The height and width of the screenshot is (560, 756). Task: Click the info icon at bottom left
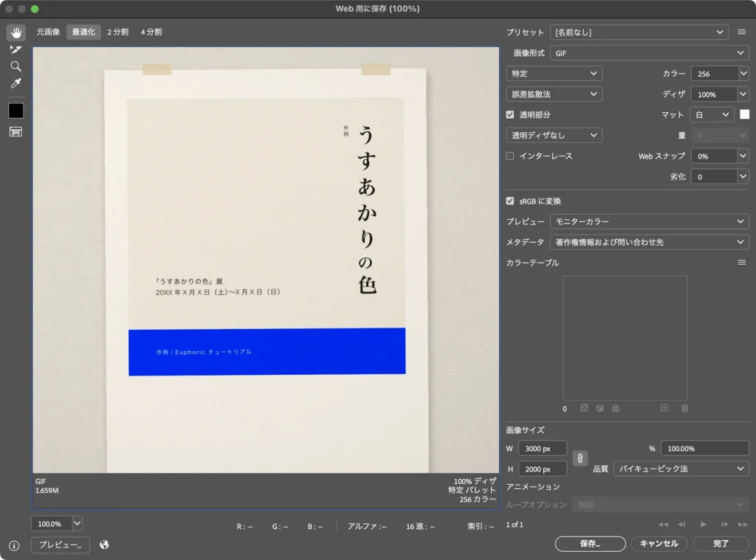(x=14, y=545)
